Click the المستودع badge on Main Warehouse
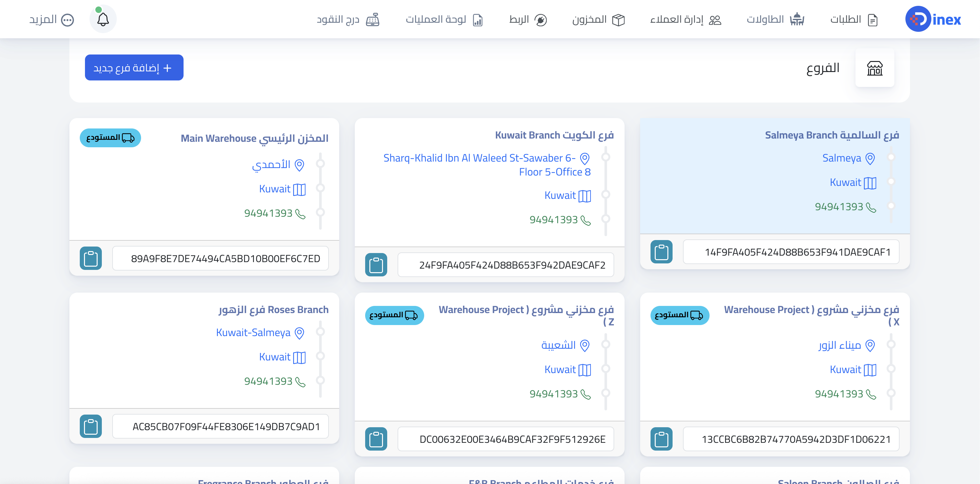The image size is (980, 484). (x=110, y=138)
